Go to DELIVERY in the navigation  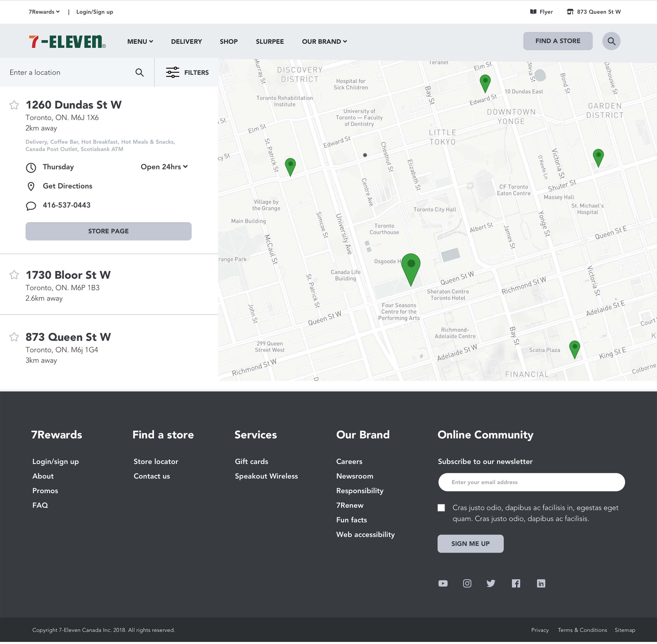click(186, 42)
